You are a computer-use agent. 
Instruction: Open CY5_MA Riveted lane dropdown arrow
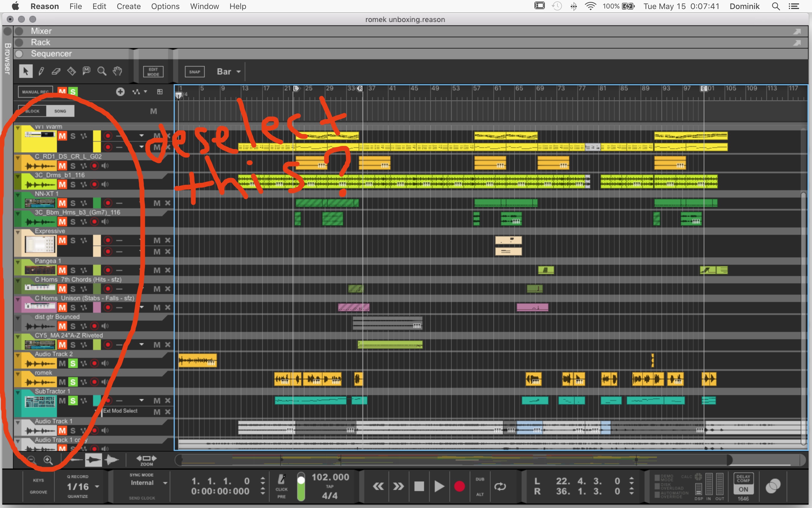142,344
